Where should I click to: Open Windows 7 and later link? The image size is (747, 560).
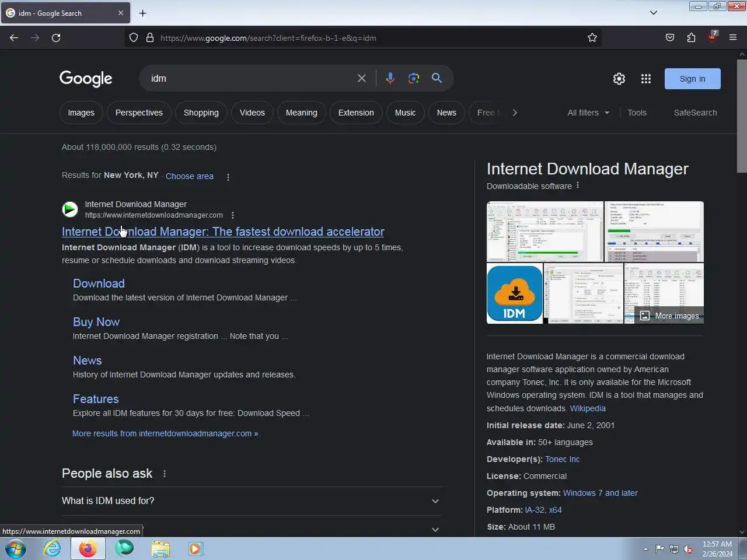600,493
